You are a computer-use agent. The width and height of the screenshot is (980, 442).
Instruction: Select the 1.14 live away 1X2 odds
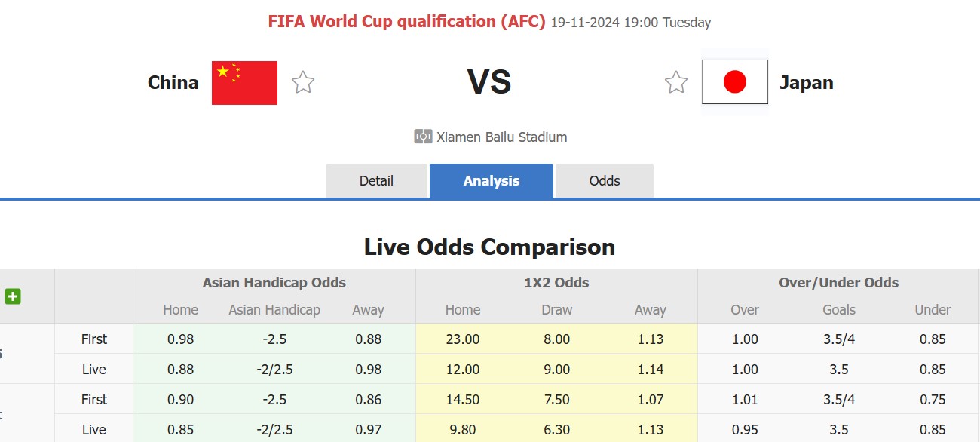click(650, 370)
